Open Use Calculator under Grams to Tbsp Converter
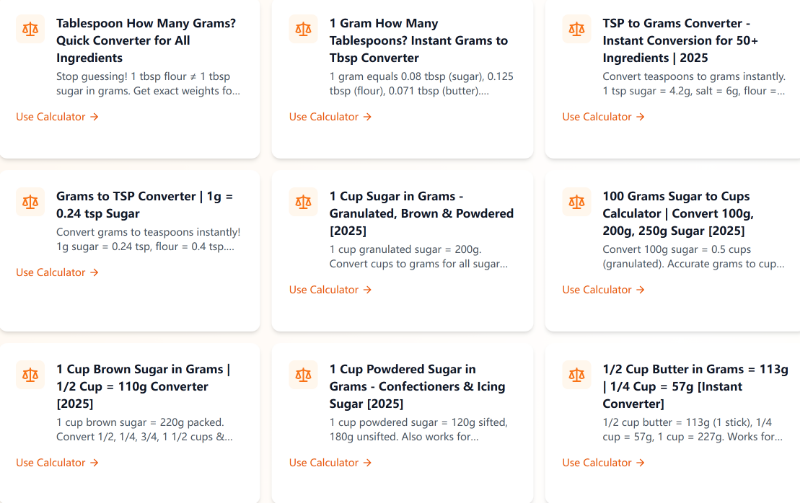Image resolution: width=800 pixels, height=503 pixels. tap(330, 117)
